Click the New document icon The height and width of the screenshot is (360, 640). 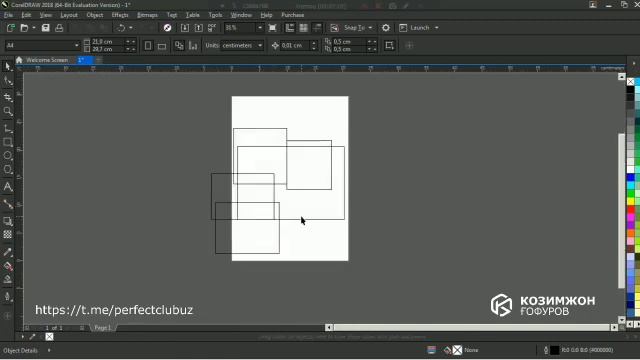coord(11,28)
